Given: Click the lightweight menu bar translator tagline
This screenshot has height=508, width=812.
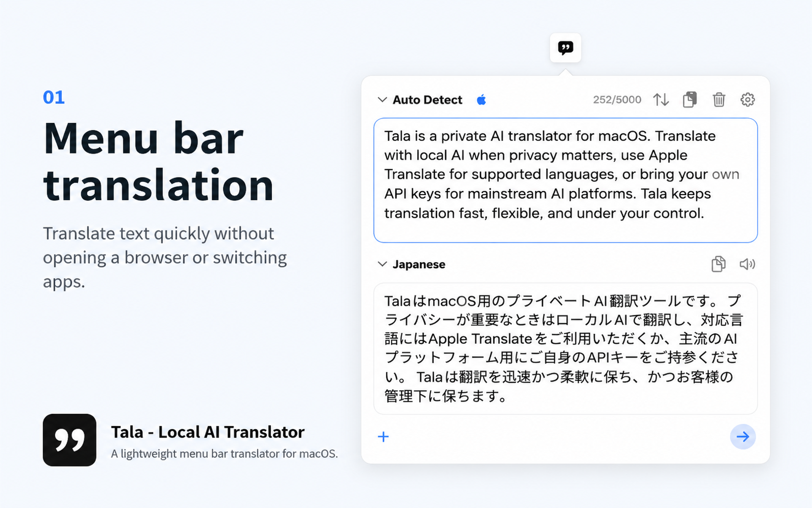Looking at the screenshot, I should [x=224, y=454].
